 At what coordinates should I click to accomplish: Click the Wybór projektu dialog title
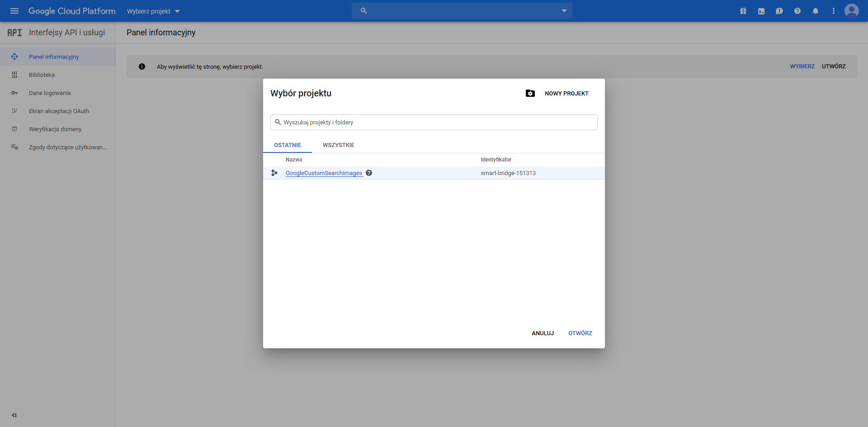click(x=301, y=93)
